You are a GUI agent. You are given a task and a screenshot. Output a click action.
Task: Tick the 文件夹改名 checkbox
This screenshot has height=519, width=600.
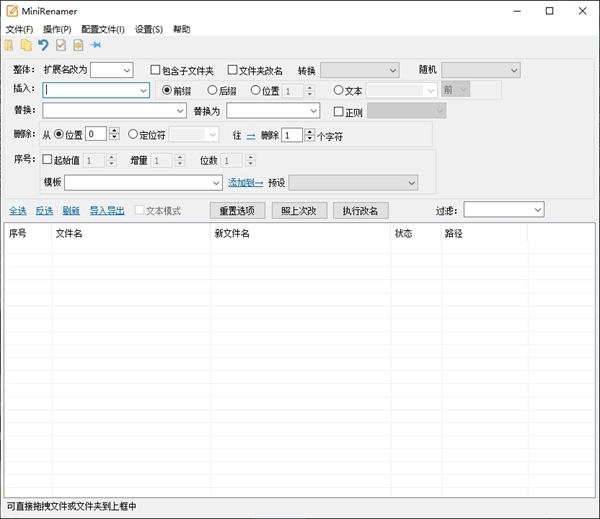point(233,70)
